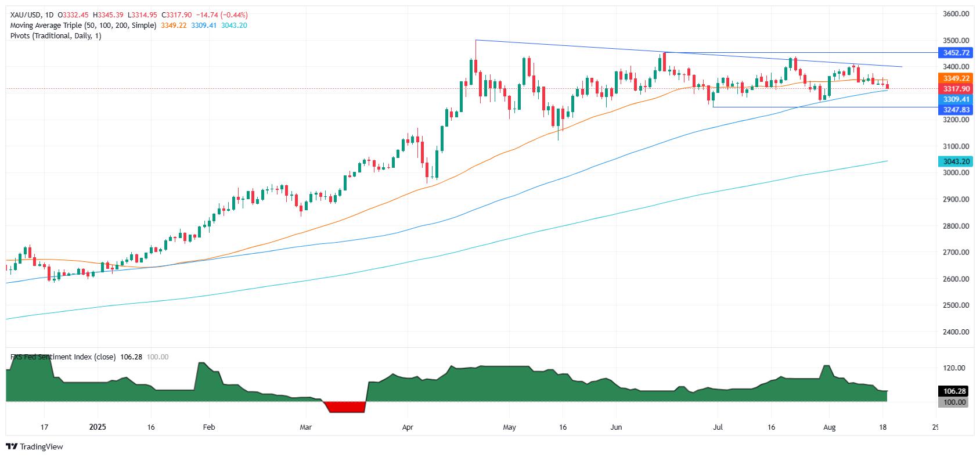This screenshot has width=980, height=457.
Task: Click the 120.00 level on sentiment scale
Action: (954, 368)
